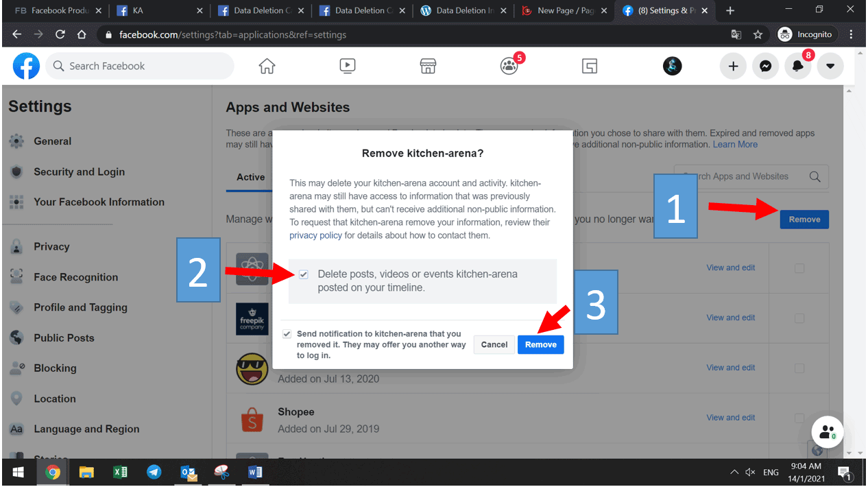
Task: Open the Windows Start menu
Action: click(19, 472)
